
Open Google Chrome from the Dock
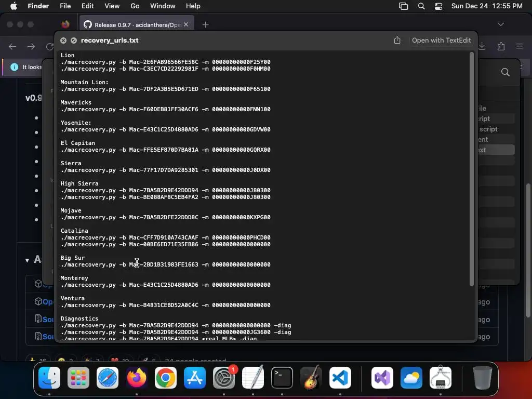(166, 378)
